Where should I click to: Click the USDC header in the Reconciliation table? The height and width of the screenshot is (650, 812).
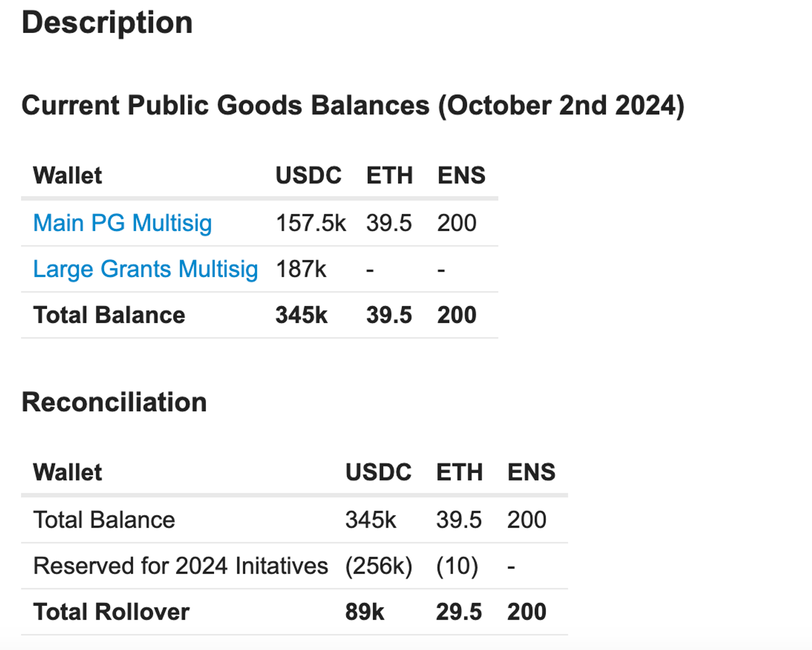click(x=378, y=472)
